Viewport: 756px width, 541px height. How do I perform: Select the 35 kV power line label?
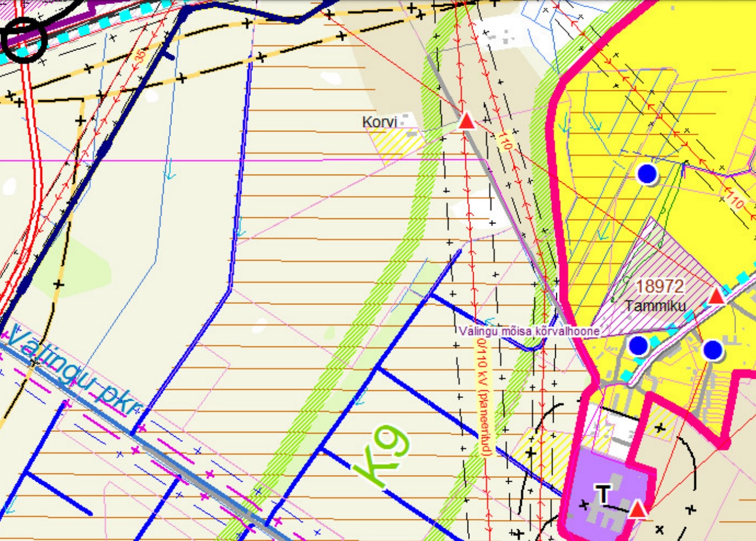click(141, 55)
